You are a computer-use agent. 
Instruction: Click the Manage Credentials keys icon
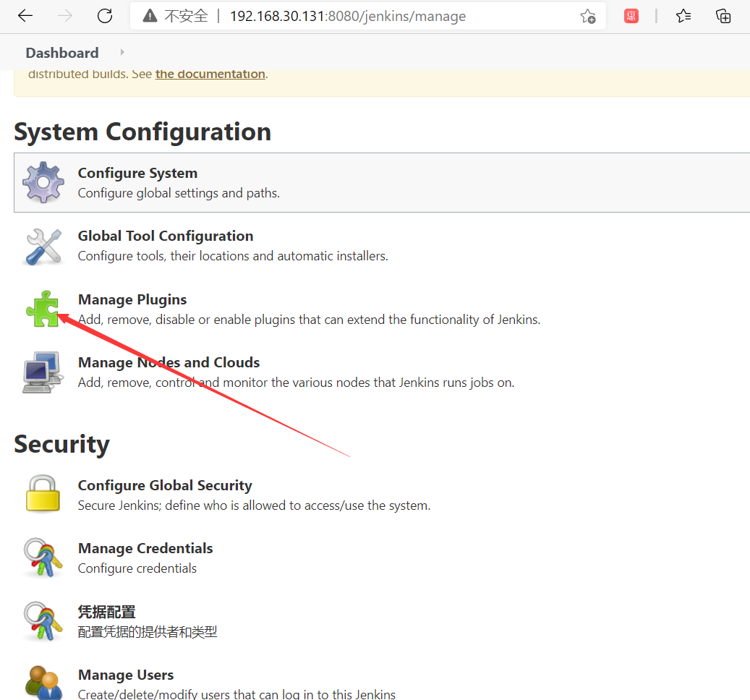click(x=43, y=558)
